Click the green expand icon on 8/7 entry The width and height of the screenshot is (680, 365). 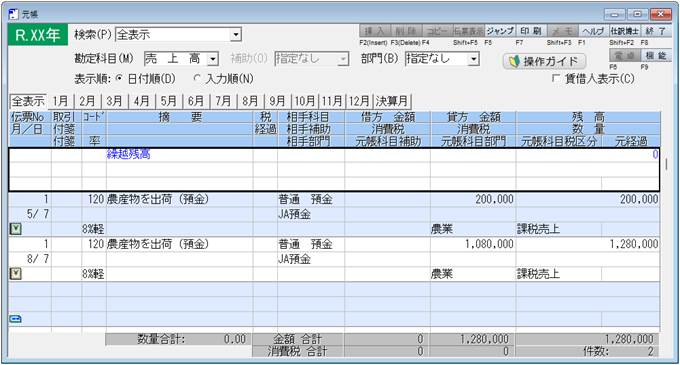coord(16,274)
